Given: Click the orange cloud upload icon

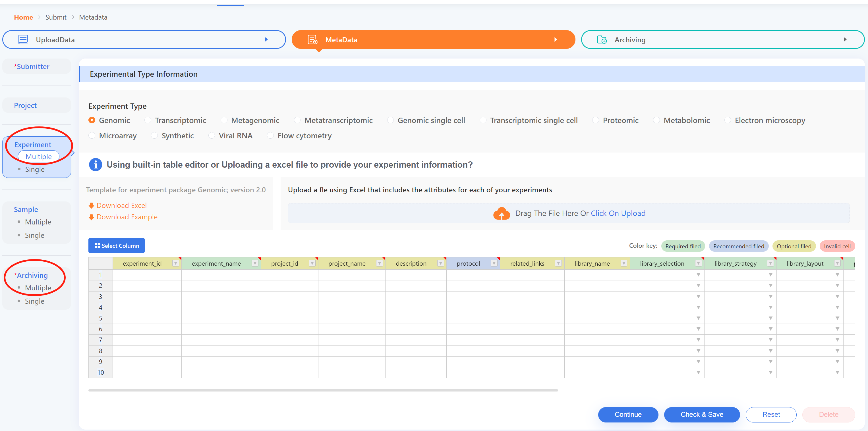Looking at the screenshot, I should [x=502, y=213].
